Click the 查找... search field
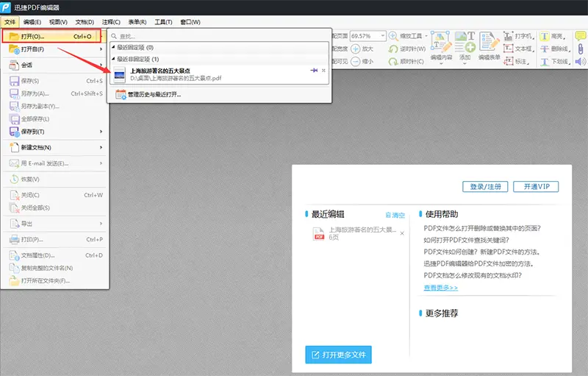 [x=219, y=36]
